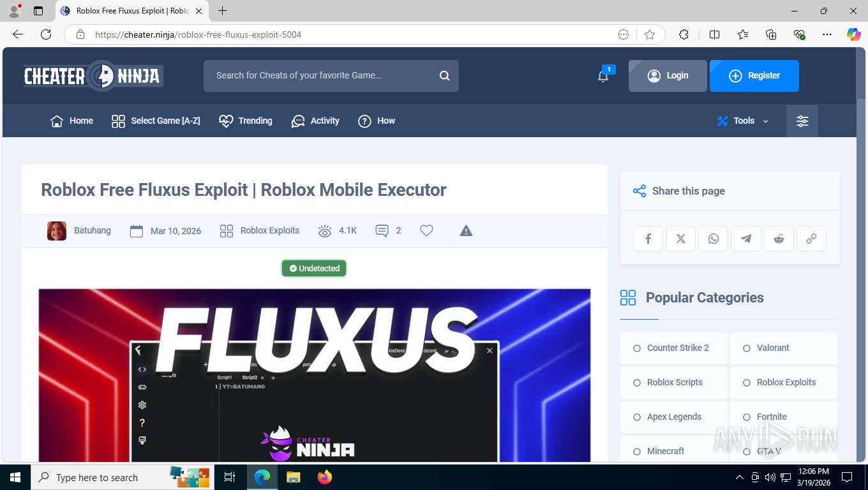Share the page on Reddit
The width and height of the screenshot is (868, 490).
click(779, 239)
